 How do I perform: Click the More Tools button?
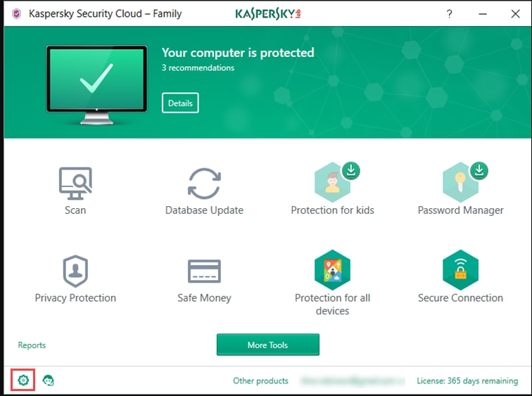click(x=267, y=345)
